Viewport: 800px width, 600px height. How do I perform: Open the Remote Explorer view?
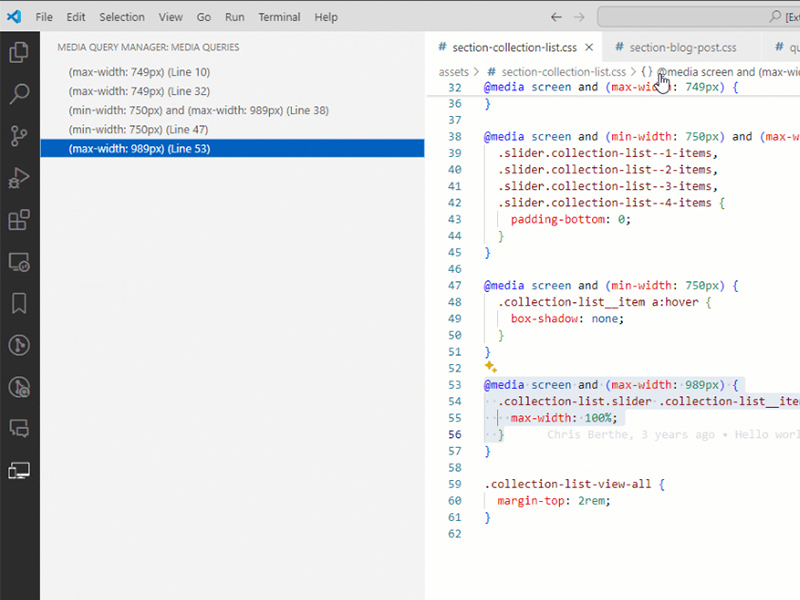19,262
